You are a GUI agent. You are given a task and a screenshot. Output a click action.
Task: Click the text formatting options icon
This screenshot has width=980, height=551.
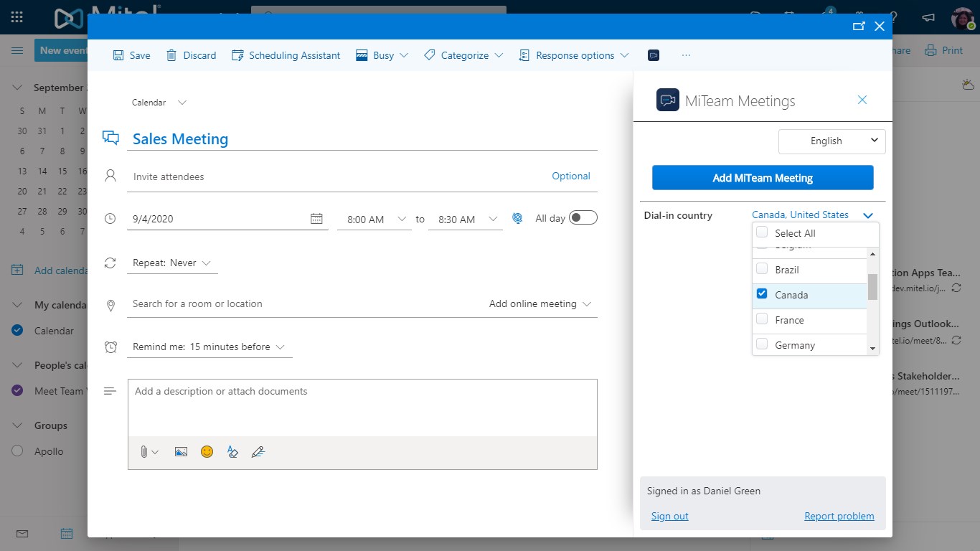click(x=232, y=452)
